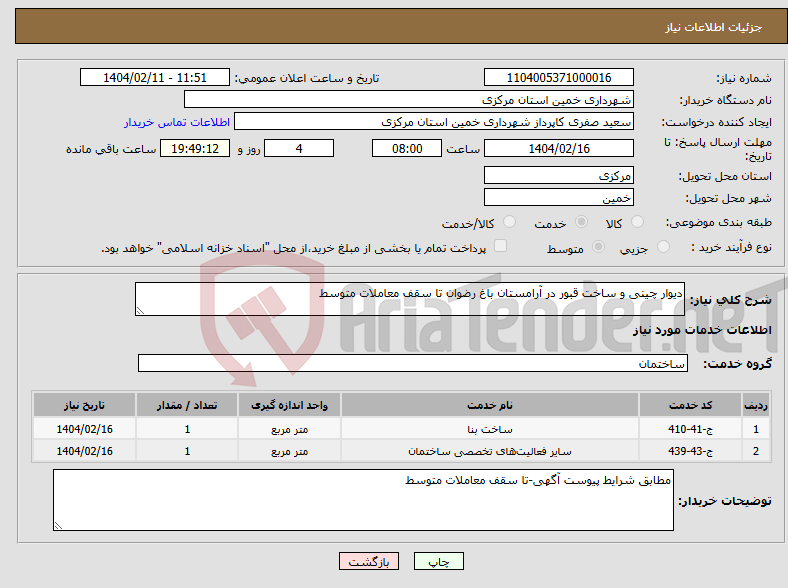Click the شرح کلی نیاز description textarea
788x588 pixels.
tap(410, 299)
